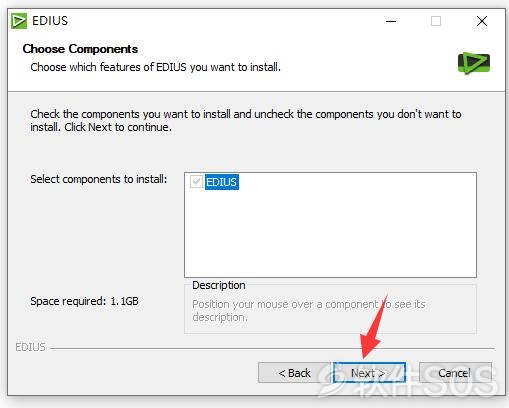The image size is (509, 408).
Task: Click the instruction text about checking components
Action: point(246,120)
